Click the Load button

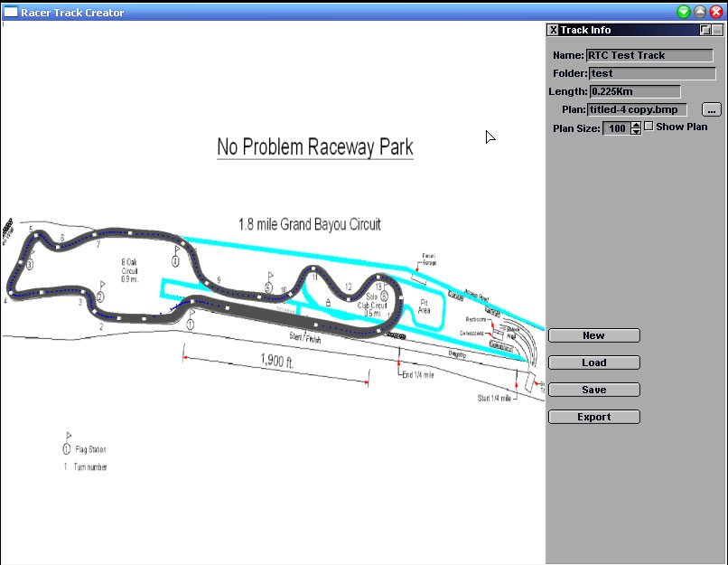click(x=593, y=363)
